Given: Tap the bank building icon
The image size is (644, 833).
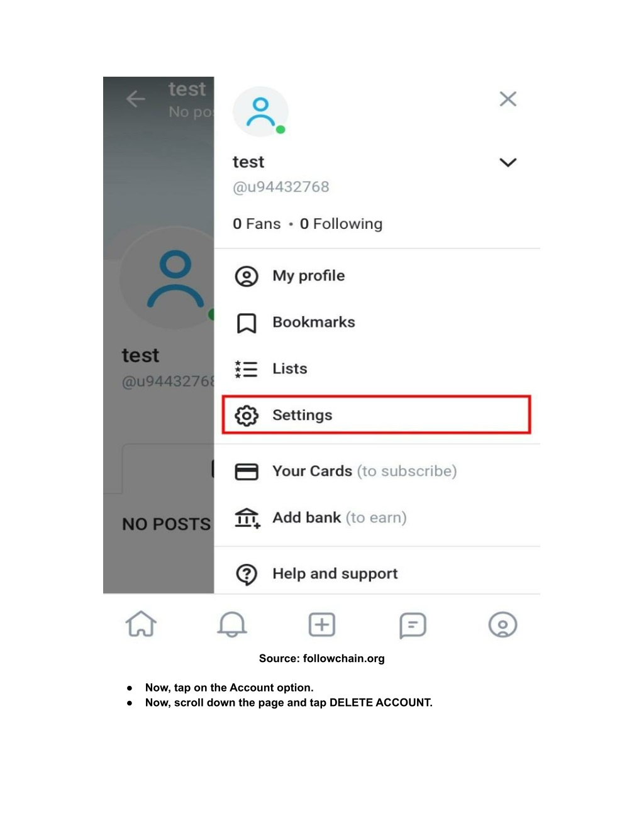Looking at the screenshot, I should click(247, 518).
